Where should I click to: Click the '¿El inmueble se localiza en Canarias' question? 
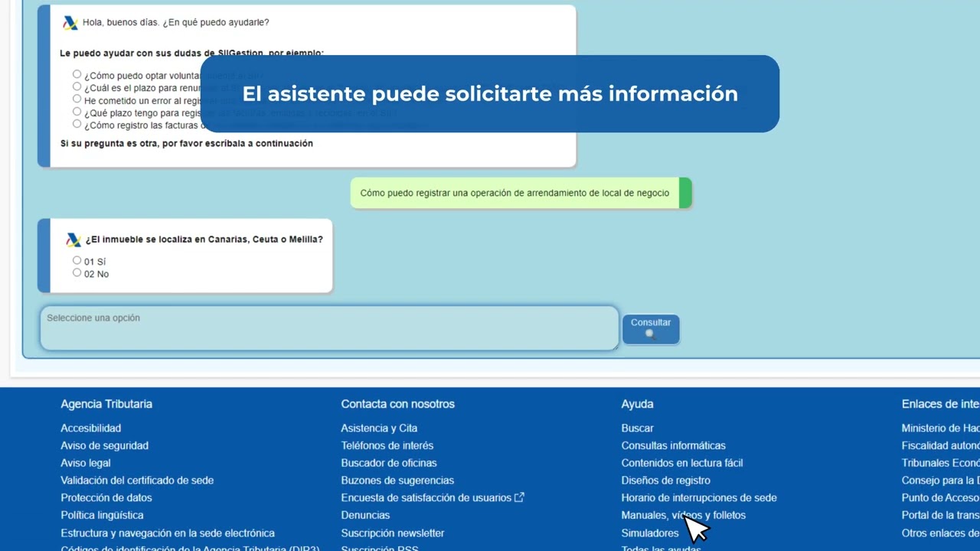coord(204,240)
